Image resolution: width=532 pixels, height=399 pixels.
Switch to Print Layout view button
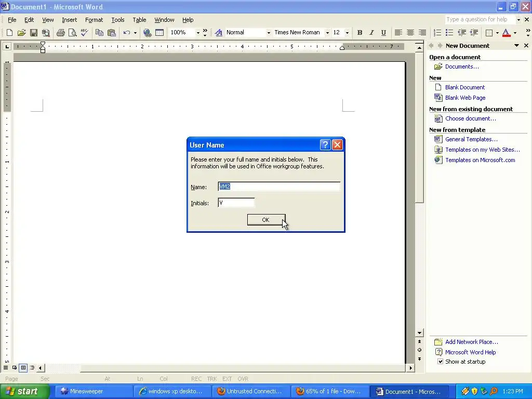23,367
